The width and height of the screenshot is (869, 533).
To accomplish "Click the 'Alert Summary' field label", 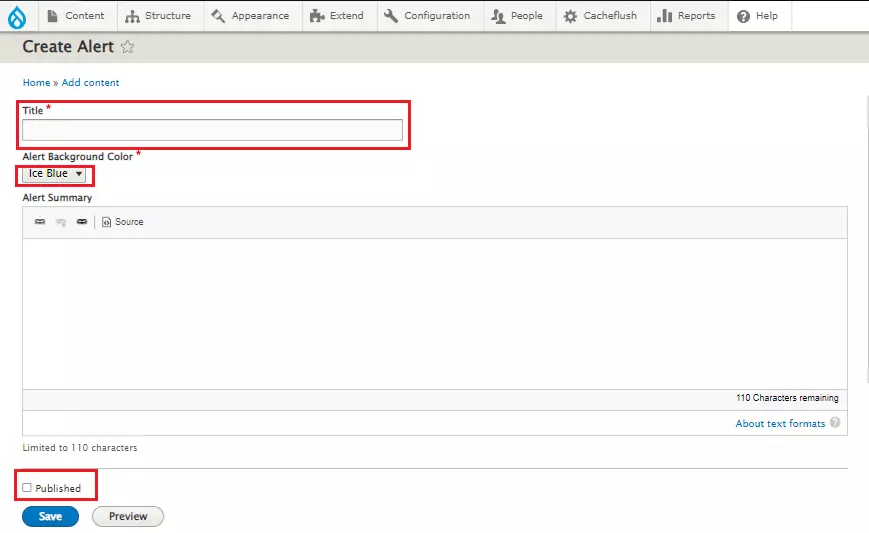I will click(x=57, y=198).
